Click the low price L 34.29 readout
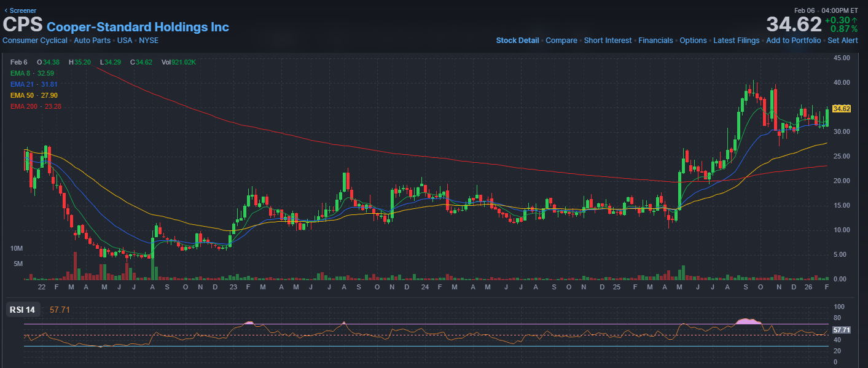This screenshot has height=368, width=868. (111, 62)
